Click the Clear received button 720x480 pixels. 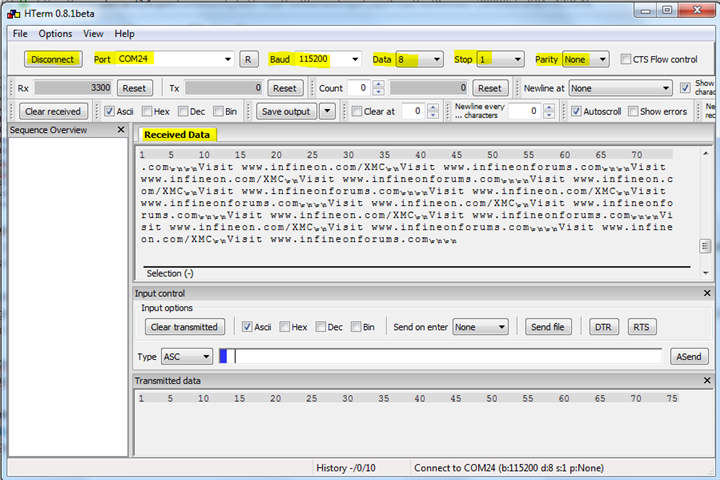point(53,111)
